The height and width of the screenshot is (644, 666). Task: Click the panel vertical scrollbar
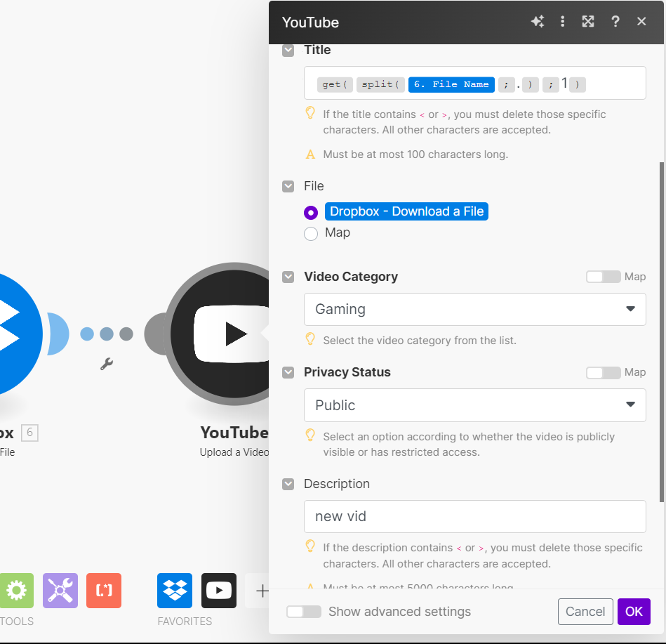(661, 331)
